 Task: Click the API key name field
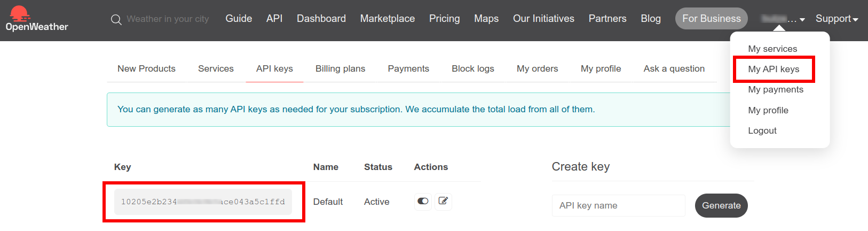click(618, 205)
